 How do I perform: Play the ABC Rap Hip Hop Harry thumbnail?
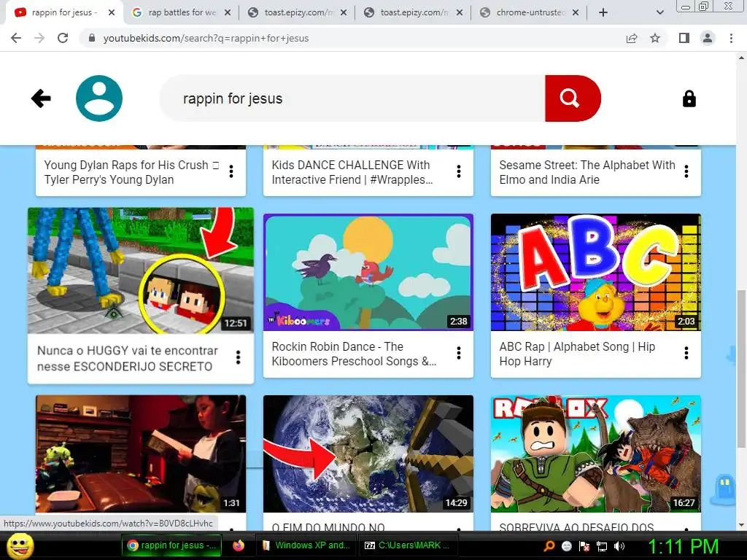click(596, 272)
